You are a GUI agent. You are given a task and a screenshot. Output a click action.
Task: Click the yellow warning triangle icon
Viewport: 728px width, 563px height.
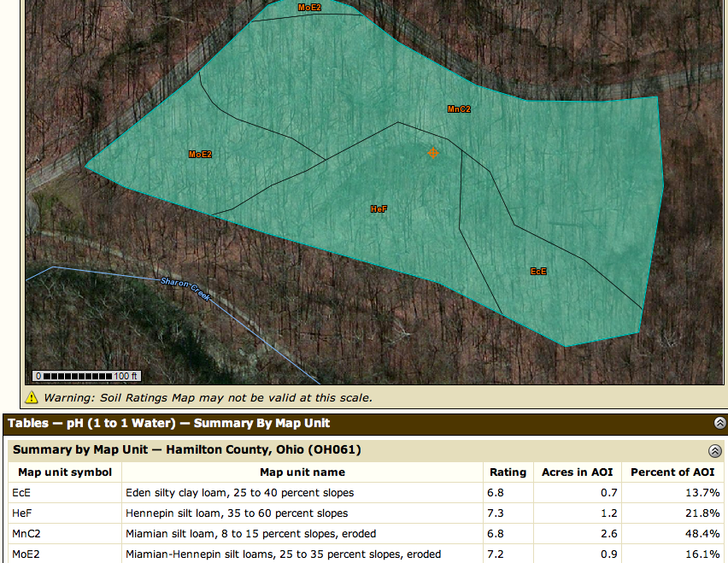[32, 397]
